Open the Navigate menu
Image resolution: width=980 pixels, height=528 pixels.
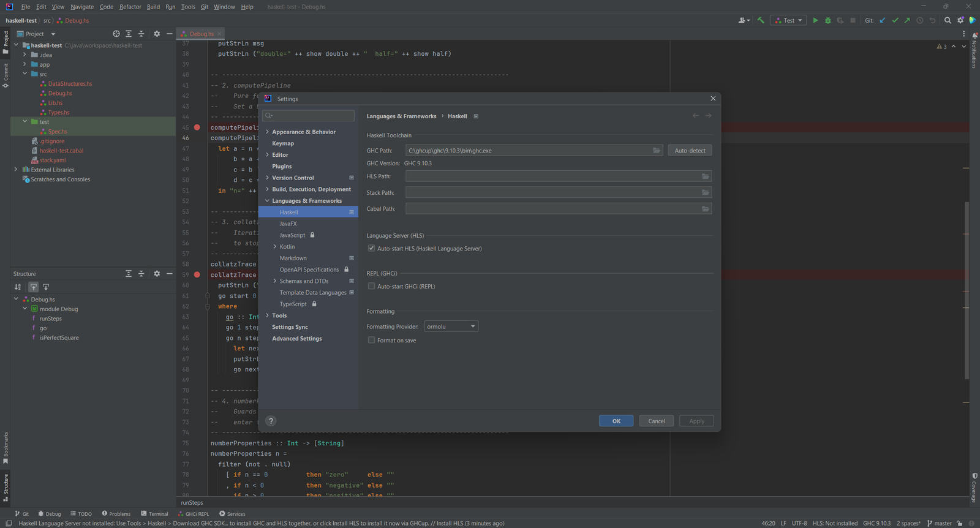pyautogui.click(x=82, y=7)
